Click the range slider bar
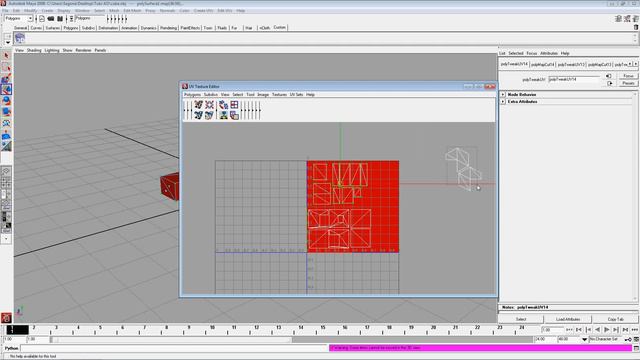Viewport: 640px width, 360px height. pos(171,339)
